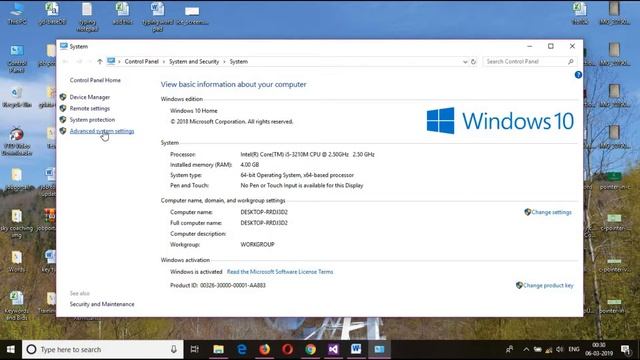Click the computer icon in the address bar
The width and height of the screenshot is (640, 360).
pos(111,61)
